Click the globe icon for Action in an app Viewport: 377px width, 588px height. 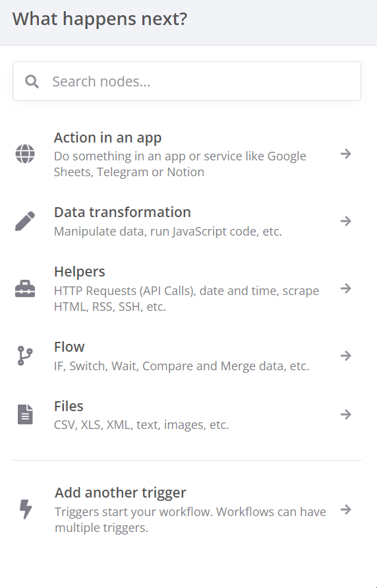click(x=25, y=154)
